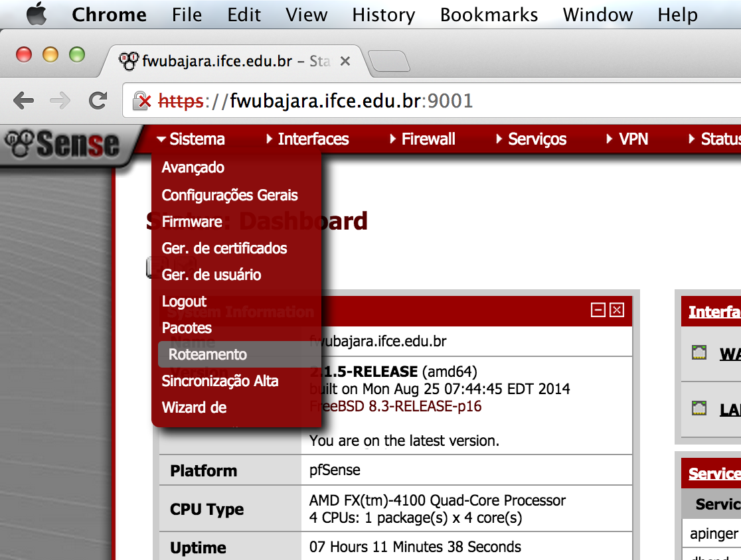Open the Bookmarks menu
741x560 pixels.
click(x=489, y=15)
